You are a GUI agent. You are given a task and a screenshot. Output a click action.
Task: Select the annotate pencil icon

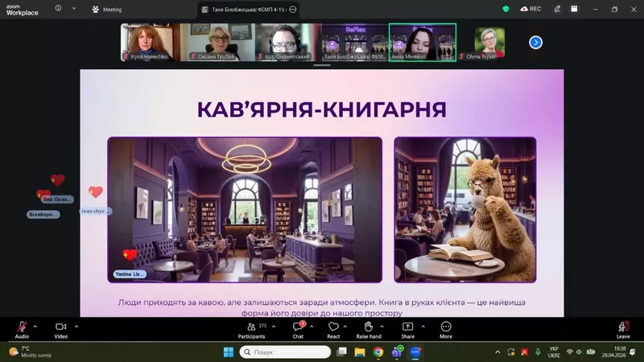557,9
